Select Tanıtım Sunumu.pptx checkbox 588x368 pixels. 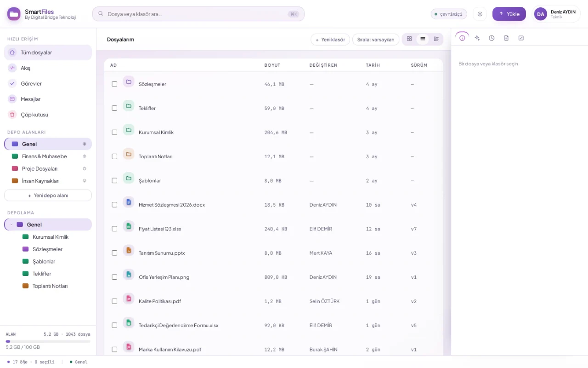(114, 253)
